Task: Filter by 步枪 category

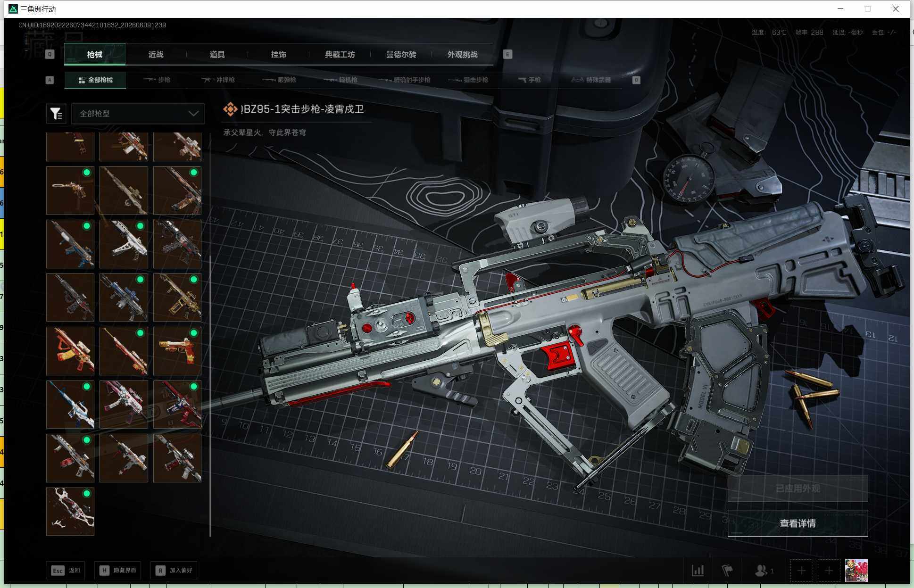Action: pyautogui.click(x=157, y=80)
